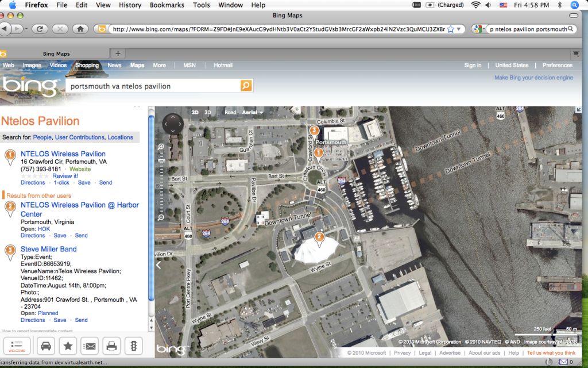
Task: Focus the Firefox Google search box
Action: 528,29
